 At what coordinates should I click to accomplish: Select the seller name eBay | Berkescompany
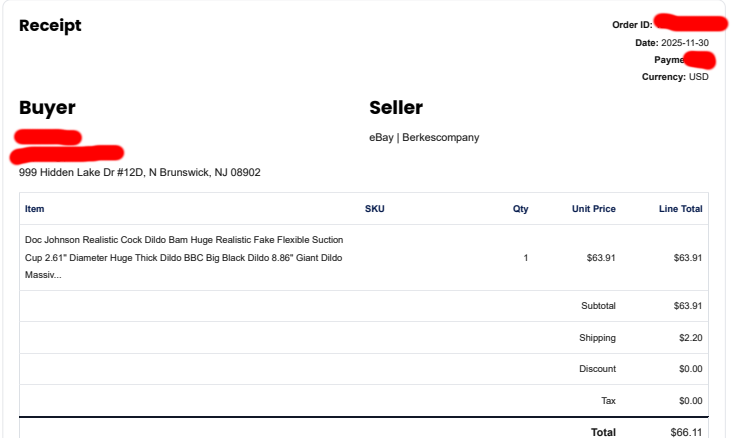[424, 137]
